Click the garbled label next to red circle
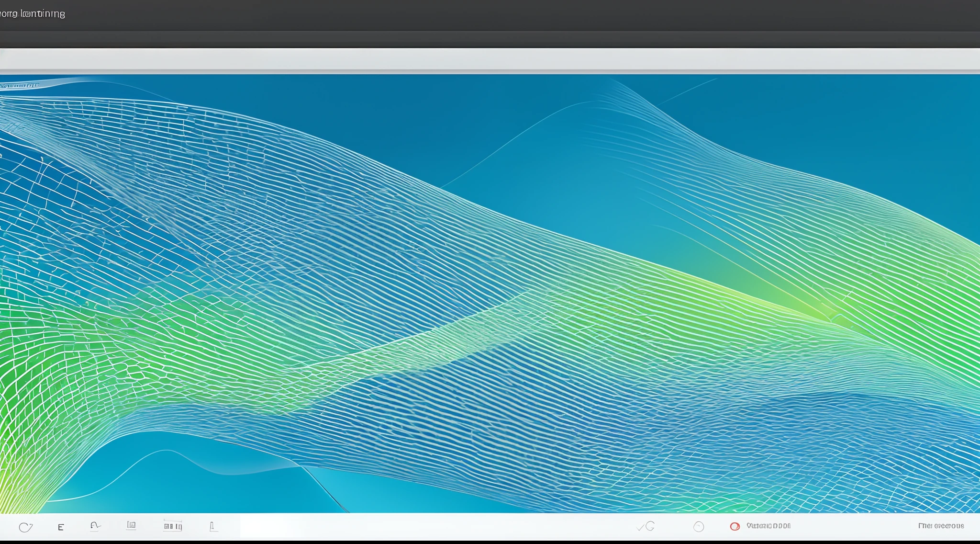The height and width of the screenshot is (544, 980). coord(768,526)
